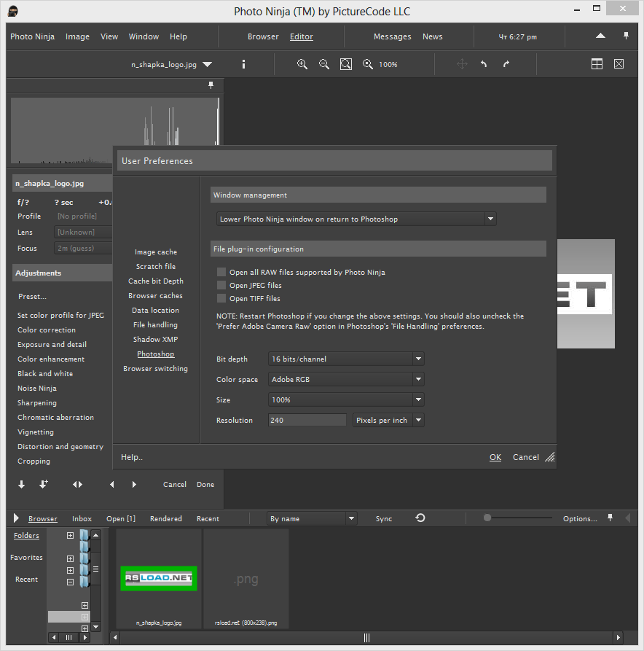This screenshot has width=644, height=651.
Task: Click OK in User Preferences dialog
Action: [495, 457]
